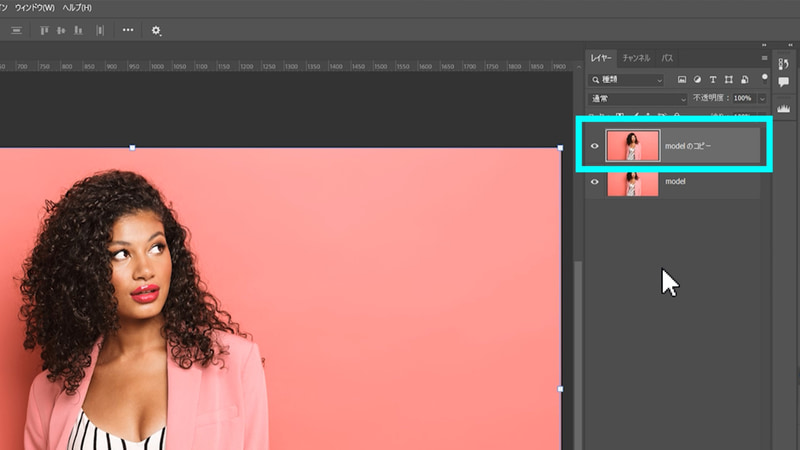Open the History panel icon in dock
This screenshot has height=450, width=800.
click(x=784, y=64)
